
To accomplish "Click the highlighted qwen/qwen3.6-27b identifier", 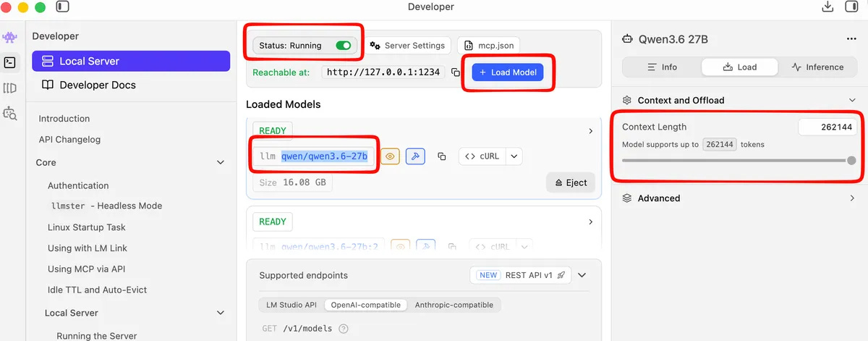I will coord(324,156).
